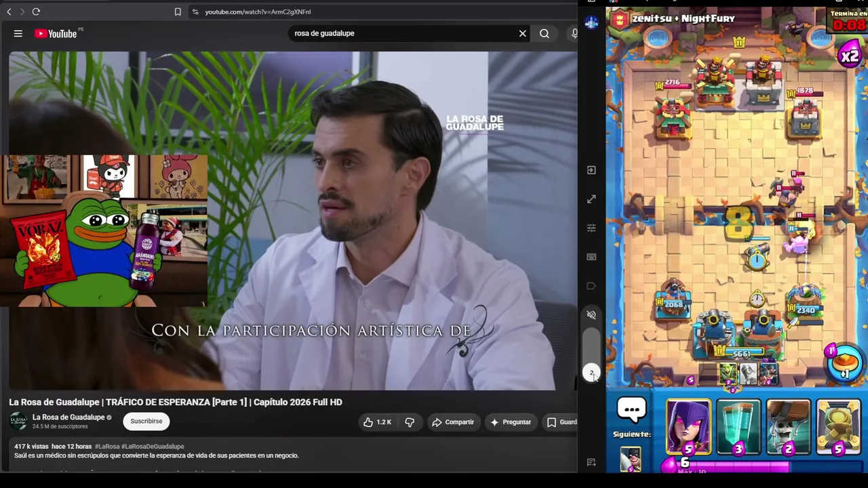Click the emulator volume slider handle
The height and width of the screenshot is (488, 868).
tap(591, 373)
